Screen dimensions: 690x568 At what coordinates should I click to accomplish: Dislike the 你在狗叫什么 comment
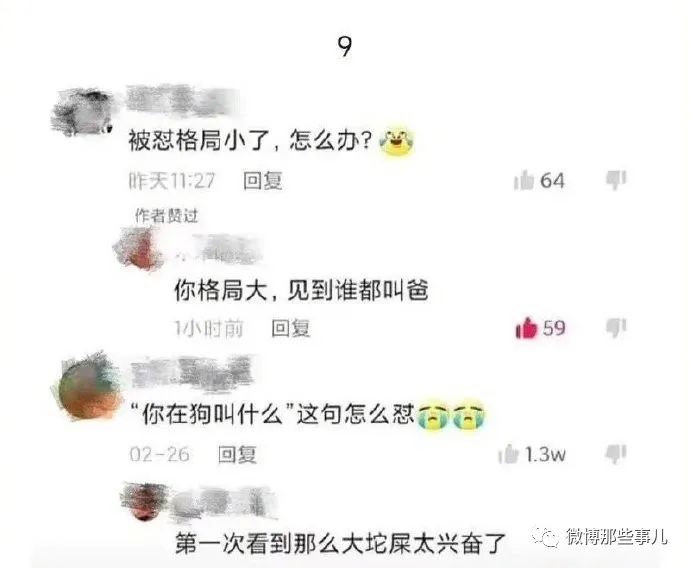[x=616, y=454]
